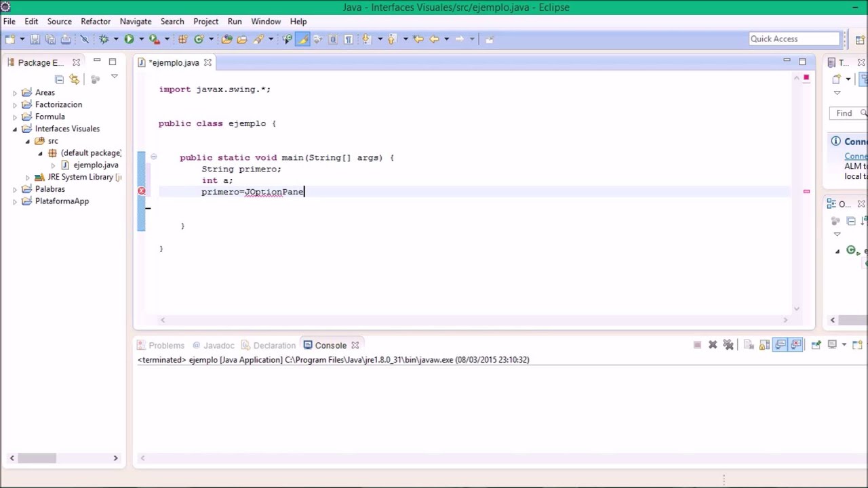The width and height of the screenshot is (868, 488).
Task: Open dropdown next to New Java Class icon
Action: [211, 39]
